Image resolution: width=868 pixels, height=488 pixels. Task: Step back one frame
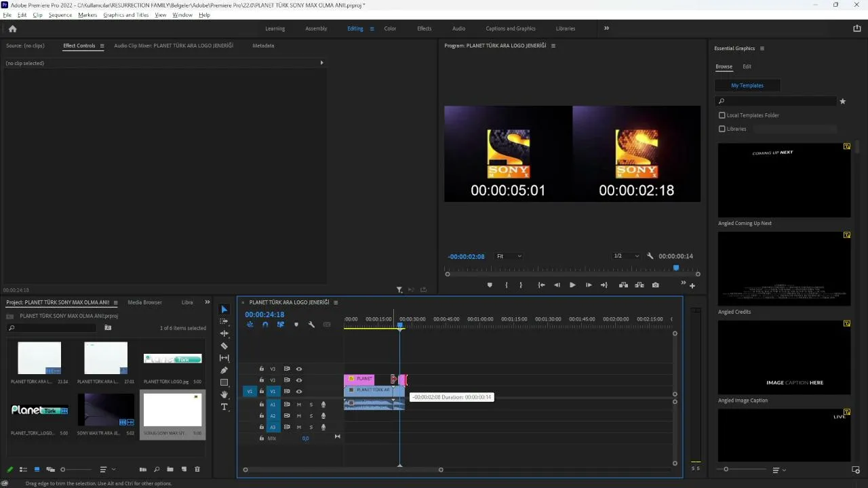click(x=557, y=285)
